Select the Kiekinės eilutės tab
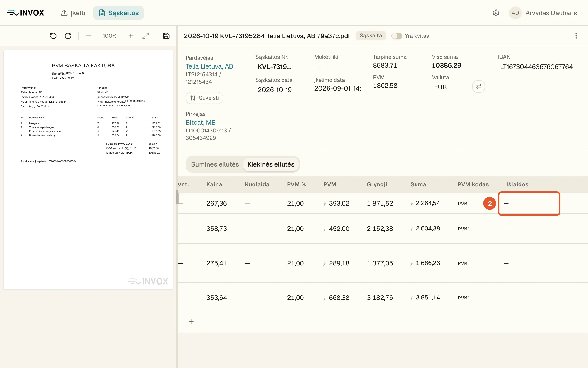Screen dimensions: 588x368 tap(271, 164)
